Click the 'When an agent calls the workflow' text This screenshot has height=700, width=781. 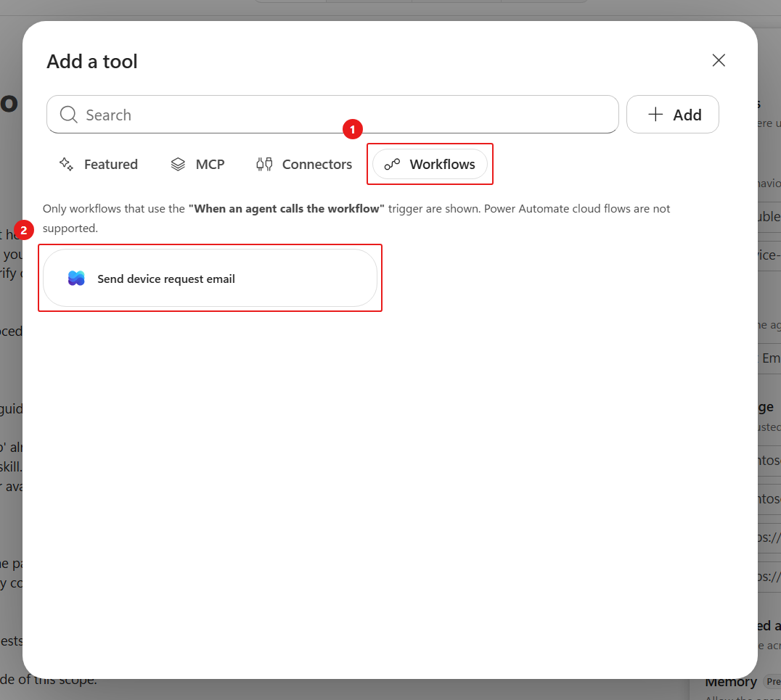click(287, 209)
